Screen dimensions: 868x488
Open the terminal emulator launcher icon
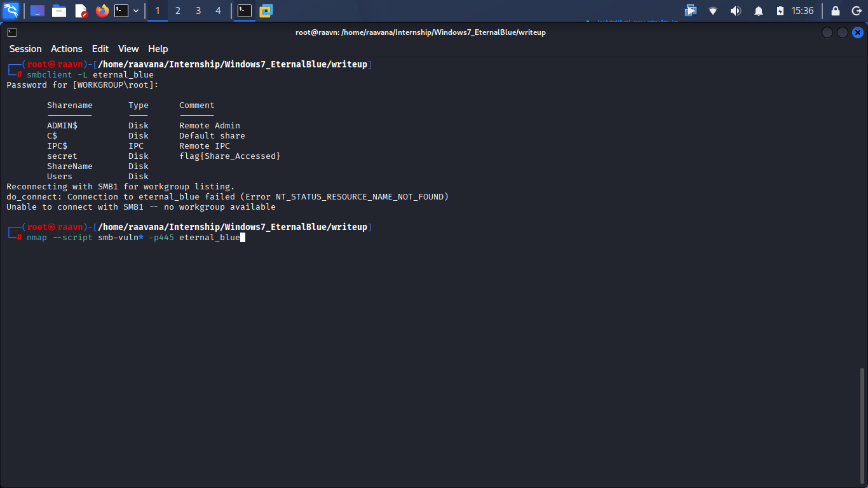(121, 11)
